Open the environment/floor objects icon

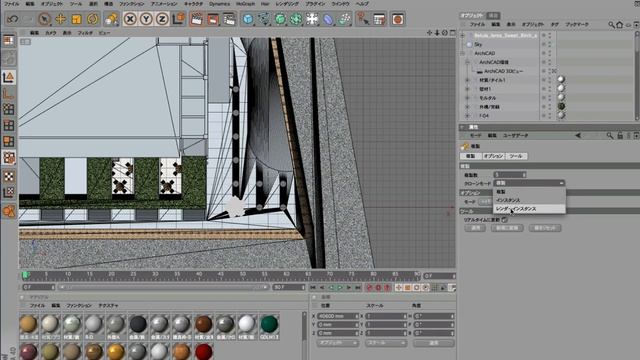point(312,19)
